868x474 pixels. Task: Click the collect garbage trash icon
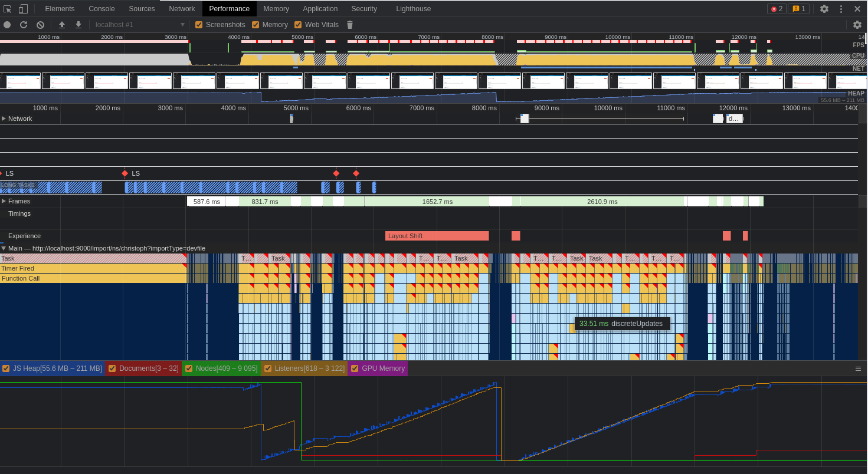pyautogui.click(x=350, y=25)
